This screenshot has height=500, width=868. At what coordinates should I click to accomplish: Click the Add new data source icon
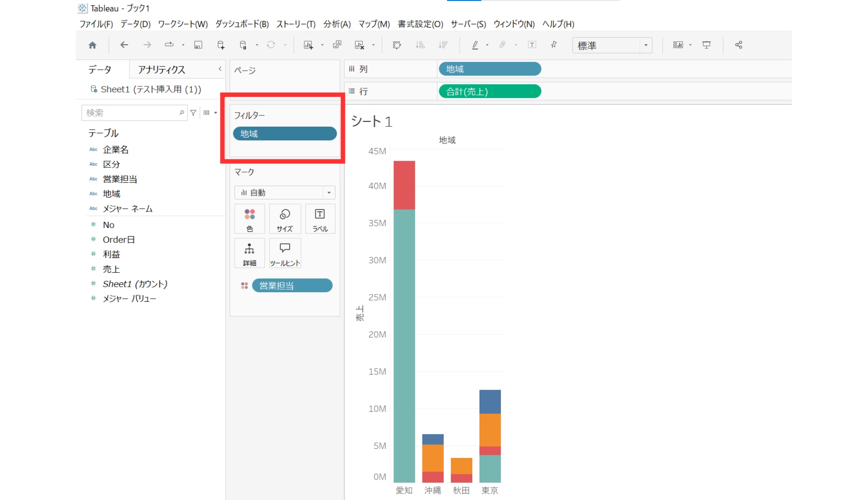click(221, 45)
